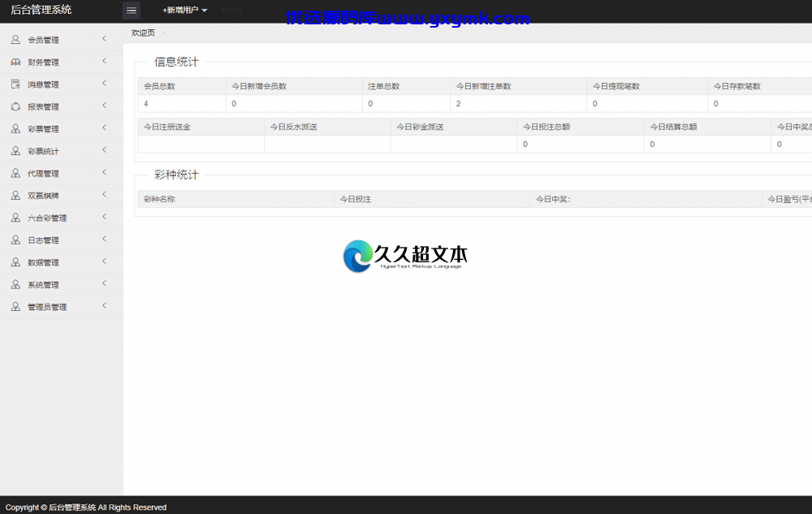Viewport: 812px width, 514px height.
Task: Select the 欢迎页 tab
Action: (143, 33)
